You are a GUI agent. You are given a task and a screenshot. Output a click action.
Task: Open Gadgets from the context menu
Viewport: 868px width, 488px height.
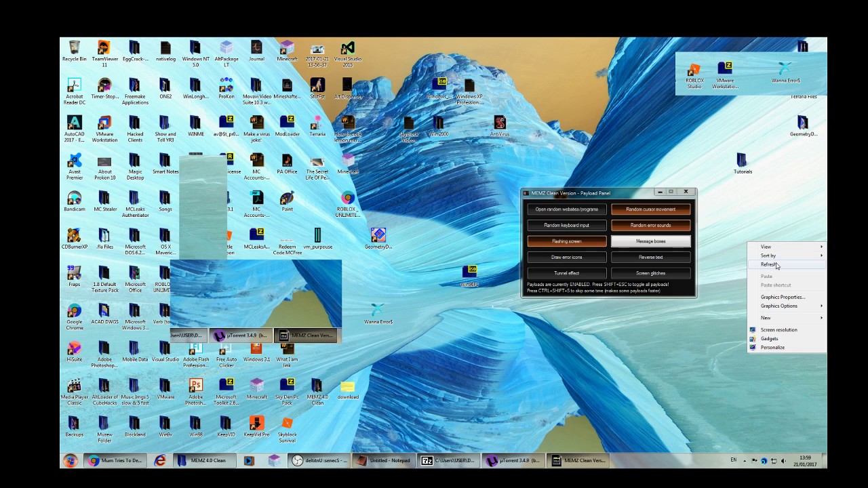tap(787, 339)
